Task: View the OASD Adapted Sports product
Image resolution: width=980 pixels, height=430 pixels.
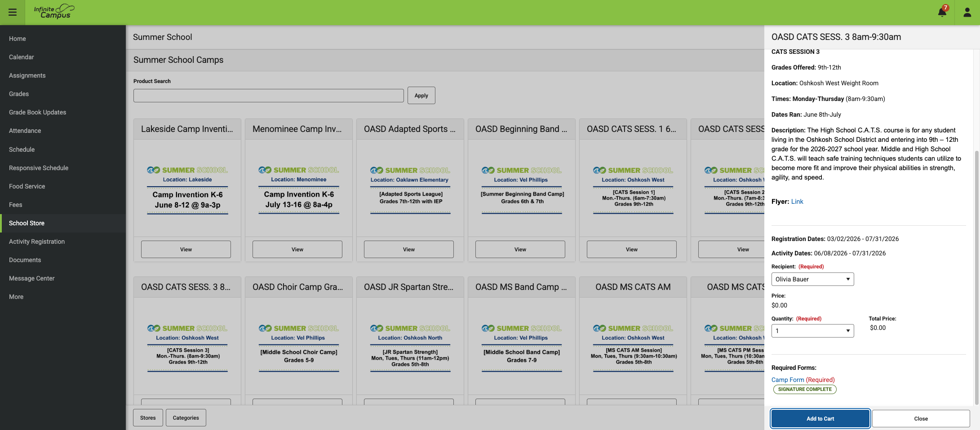Action: pos(409,250)
